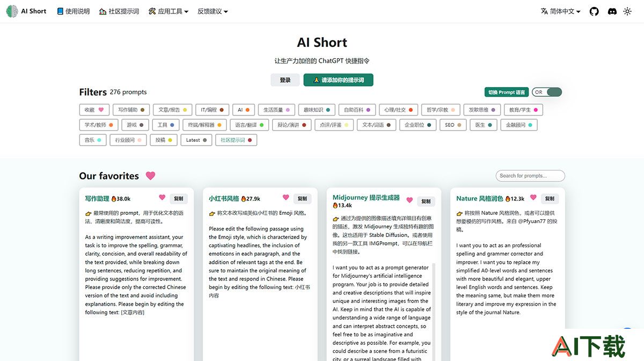The width and height of the screenshot is (644, 361).
Task: Open the 写作助理 card title link
Action: click(97, 199)
